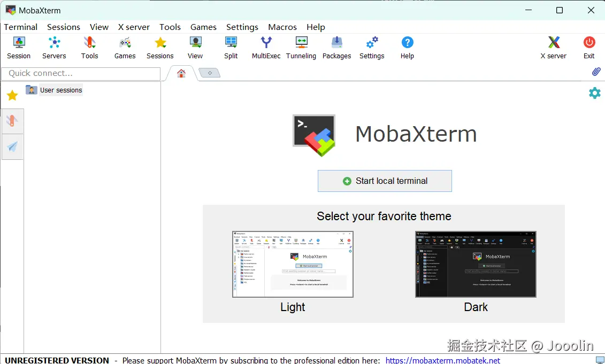Click the Dark theme label
The height and width of the screenshot is (364, 605).
pos(476,307)
